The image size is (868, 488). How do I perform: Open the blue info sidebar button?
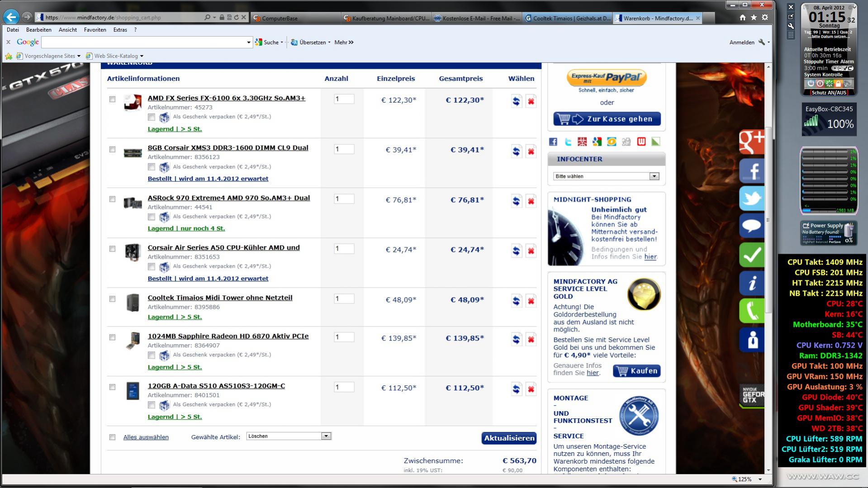point(752,283)
